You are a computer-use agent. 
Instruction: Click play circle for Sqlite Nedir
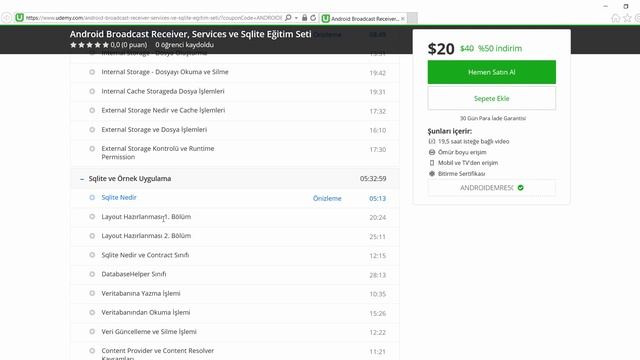coord(92,198)
